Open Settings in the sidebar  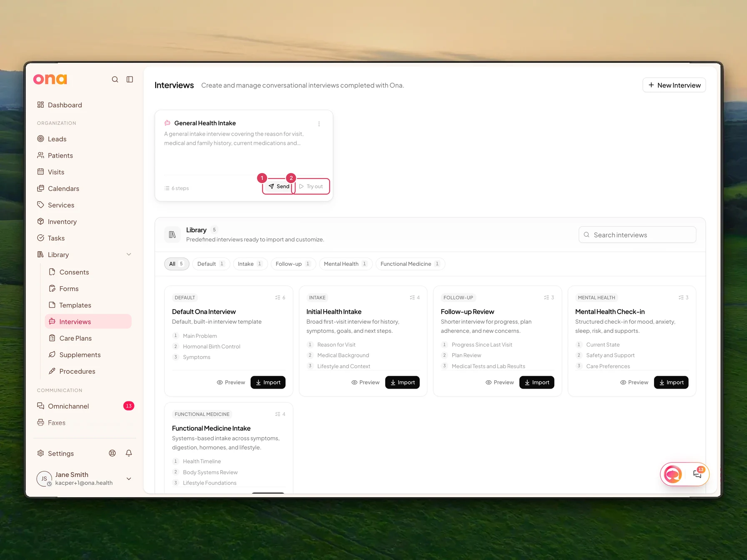(61, 453)
